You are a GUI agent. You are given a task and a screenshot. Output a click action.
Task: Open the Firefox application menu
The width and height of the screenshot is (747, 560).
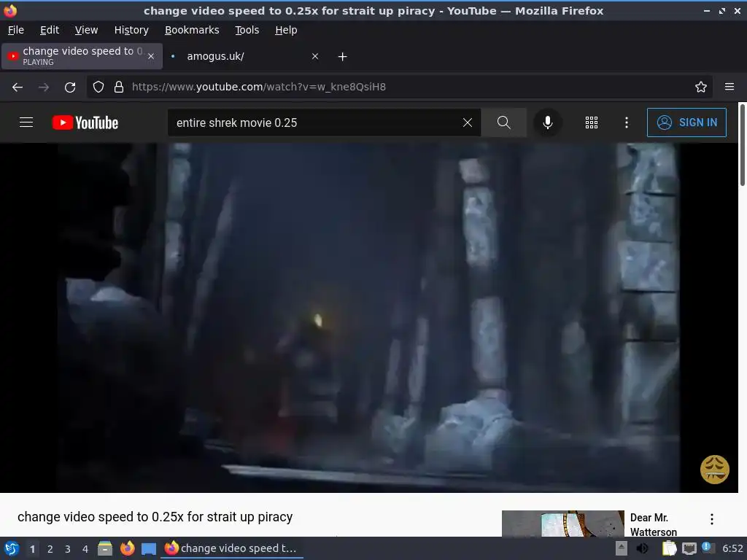(729, 87)
